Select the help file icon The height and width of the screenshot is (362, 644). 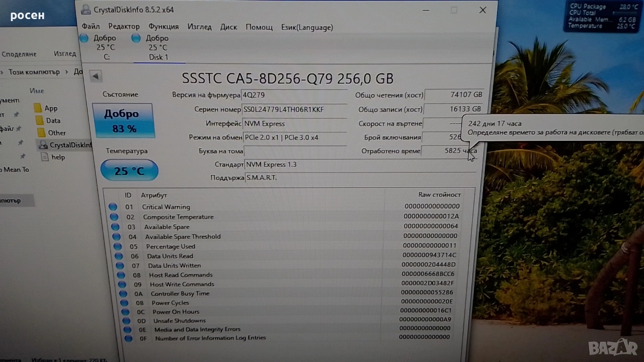[x=44, y=157]
